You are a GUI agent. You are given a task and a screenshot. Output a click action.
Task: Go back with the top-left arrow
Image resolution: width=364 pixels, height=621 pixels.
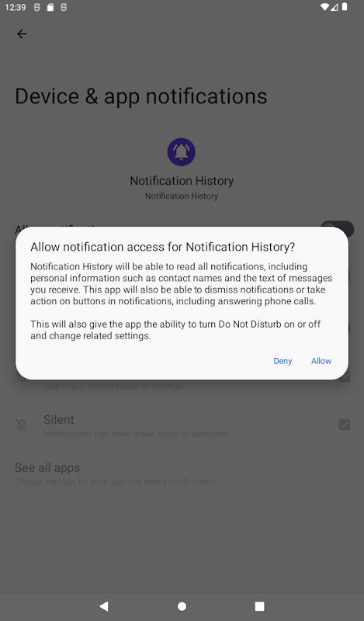[x=22, y=34]
